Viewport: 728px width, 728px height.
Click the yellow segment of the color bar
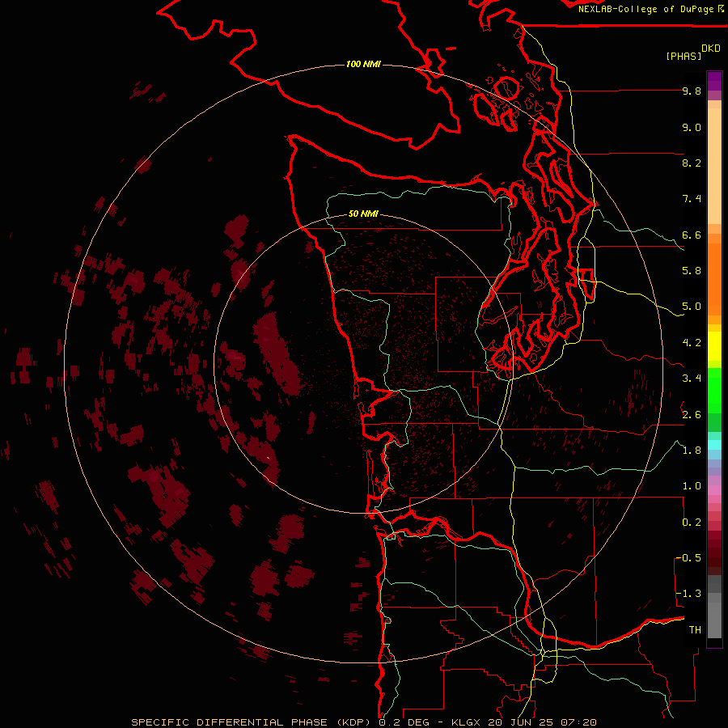[714, 346]
